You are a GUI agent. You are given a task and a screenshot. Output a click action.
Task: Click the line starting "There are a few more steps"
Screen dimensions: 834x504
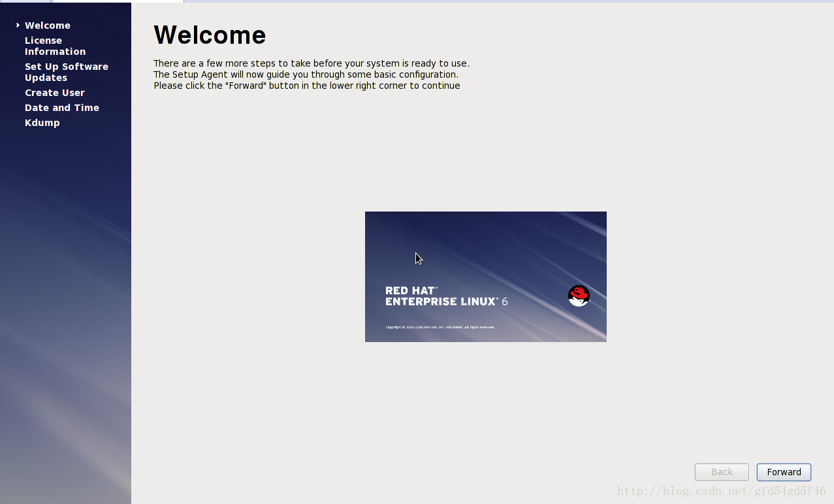(x=312, y=63)
